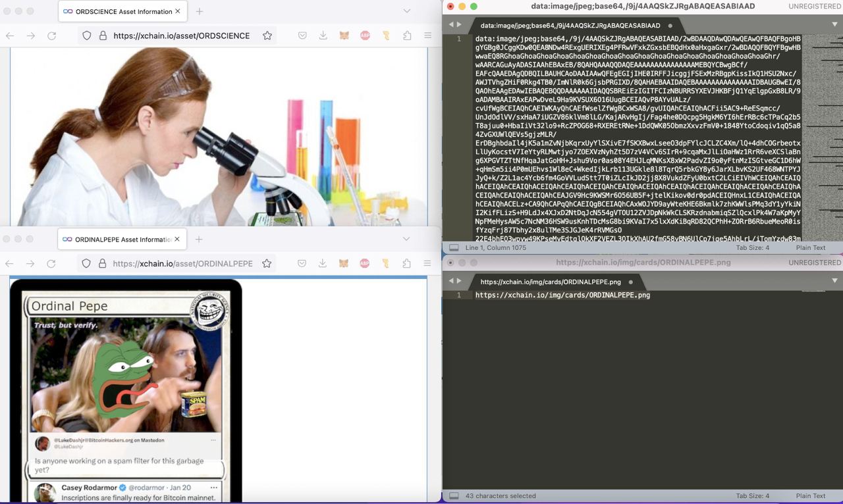Viewport: 843px width, 504px height.
Task: Toggle side bar icon in upper Sublime status bar
Action: (x=454, y=248)
